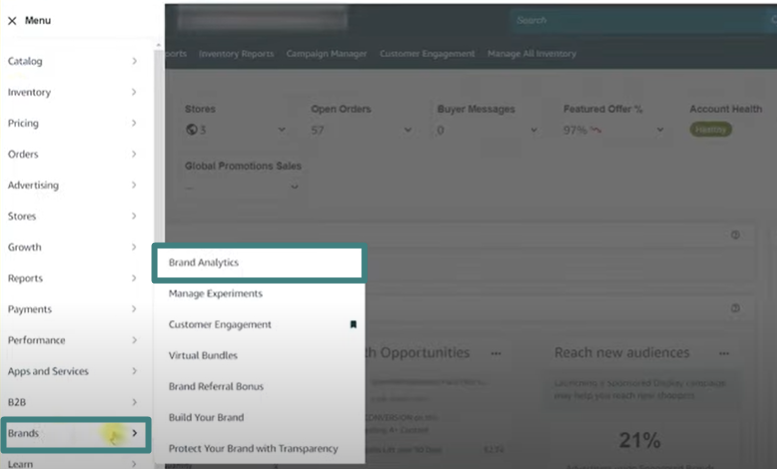Image resolution: width=777 pixels, height=469 pixels.
Task: Click the Healthy account health badge
Action: [711, 130]
